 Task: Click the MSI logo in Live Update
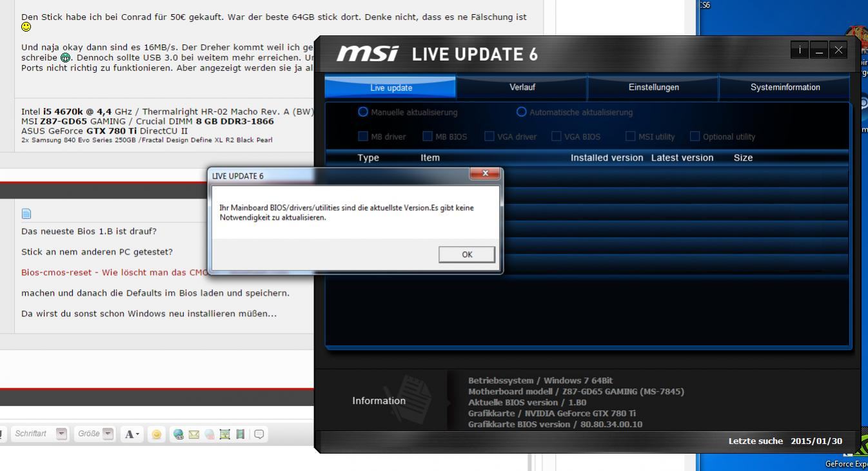367,53
